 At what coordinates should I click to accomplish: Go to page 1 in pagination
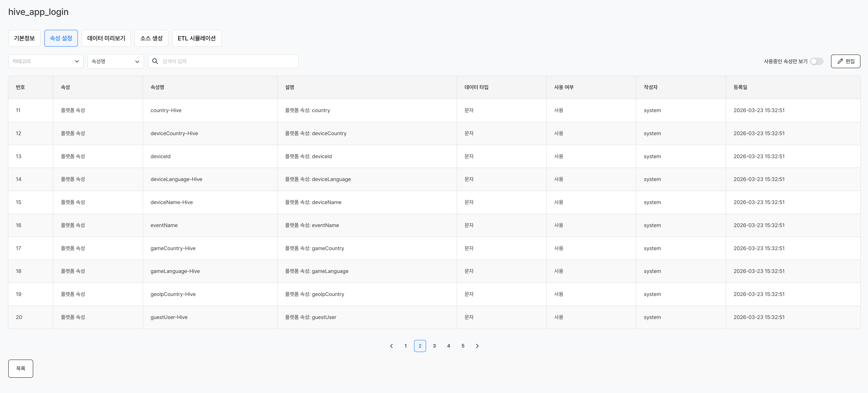[x=405, y=346]
